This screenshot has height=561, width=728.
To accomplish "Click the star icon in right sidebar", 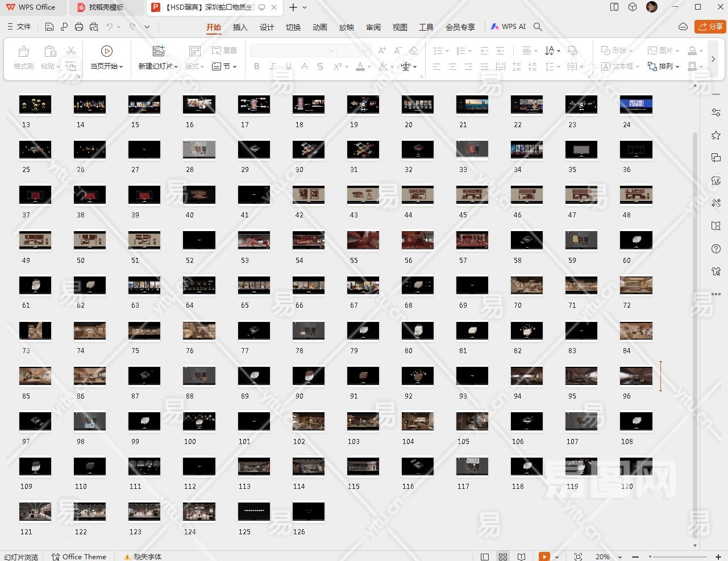I will coord(715,135).
